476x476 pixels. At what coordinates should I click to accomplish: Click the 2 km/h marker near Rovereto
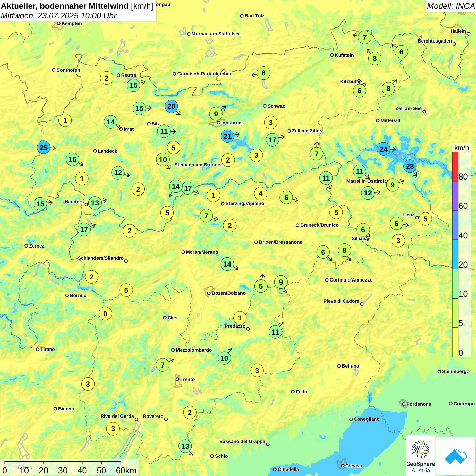coord(190,413)
